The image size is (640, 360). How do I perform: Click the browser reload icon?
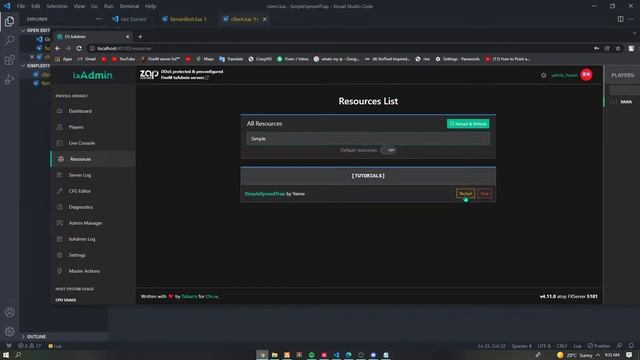click(79, 48)
